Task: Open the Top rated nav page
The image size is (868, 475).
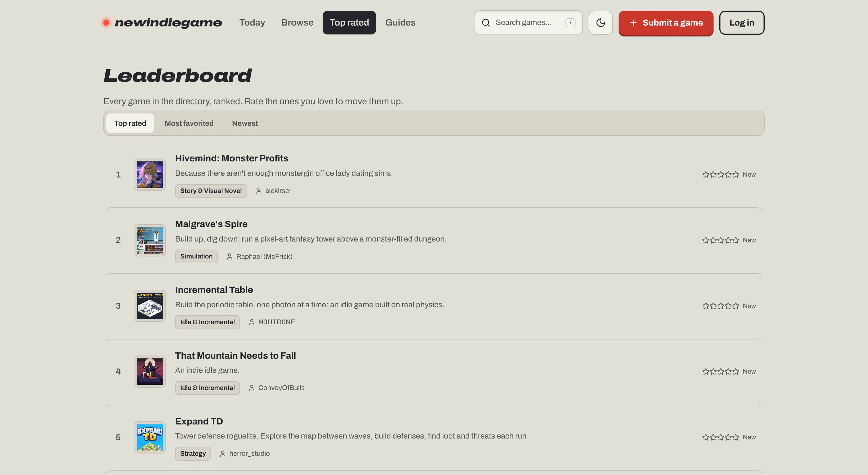Action: coord(349,23)
